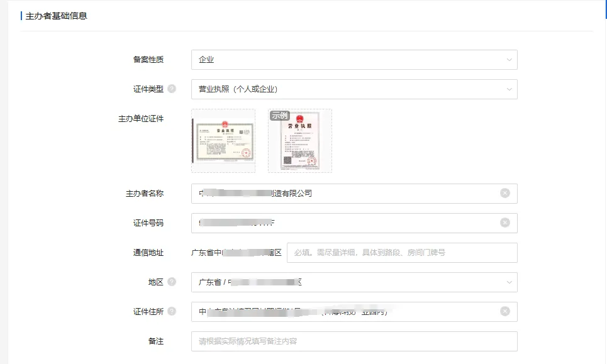Click the 备案性质 field label

[148, 60]
